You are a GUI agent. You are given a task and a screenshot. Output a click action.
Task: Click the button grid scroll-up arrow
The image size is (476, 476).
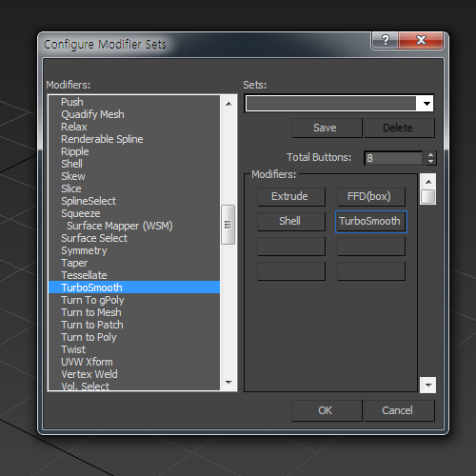[428, 182]
